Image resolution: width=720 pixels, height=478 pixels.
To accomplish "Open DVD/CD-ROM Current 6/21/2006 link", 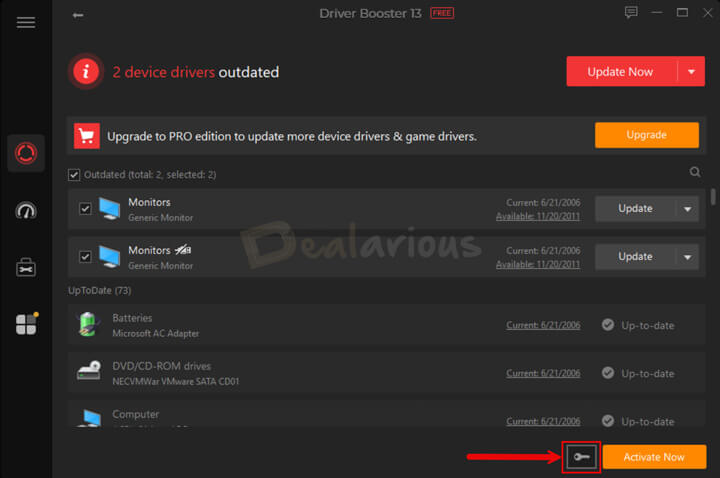I will tap(543, 373).
